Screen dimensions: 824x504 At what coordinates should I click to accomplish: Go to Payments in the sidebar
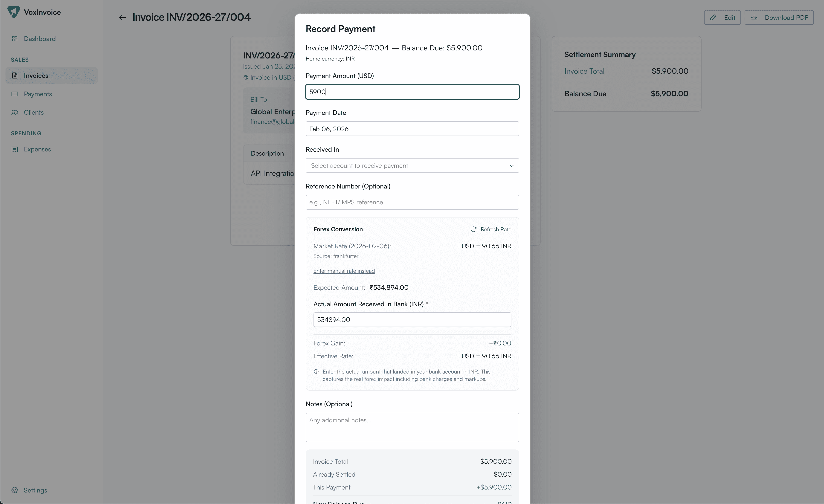[38, 94]
